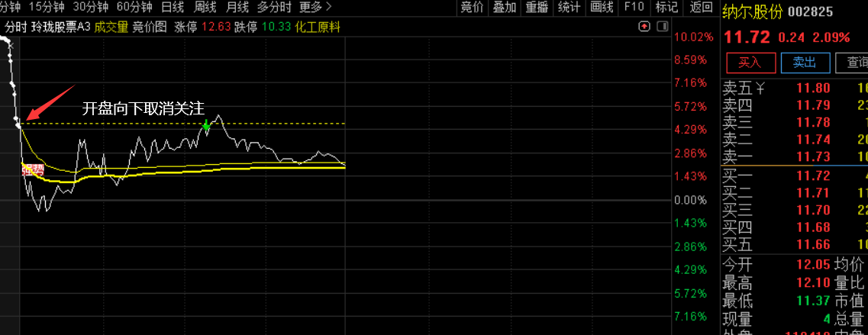This screenshot has height=335, width=868.
Task: Click the green buy signal marker on chart
Action: (206, 124)
